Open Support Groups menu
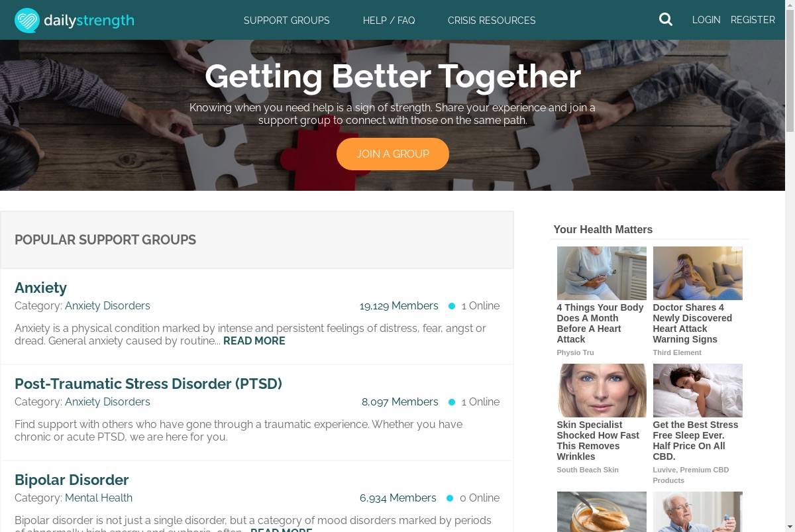This screenshot has height=532, width=795. [287, 21]
